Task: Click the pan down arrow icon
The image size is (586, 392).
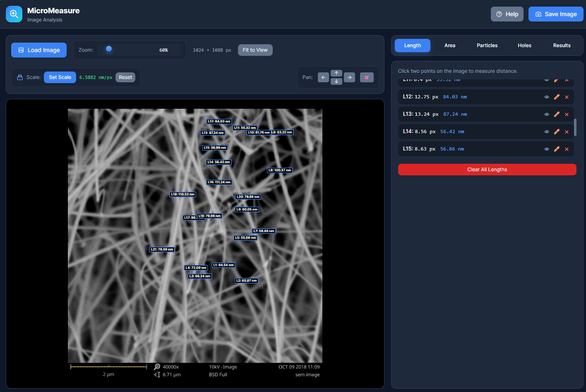Action: [336, 81]
